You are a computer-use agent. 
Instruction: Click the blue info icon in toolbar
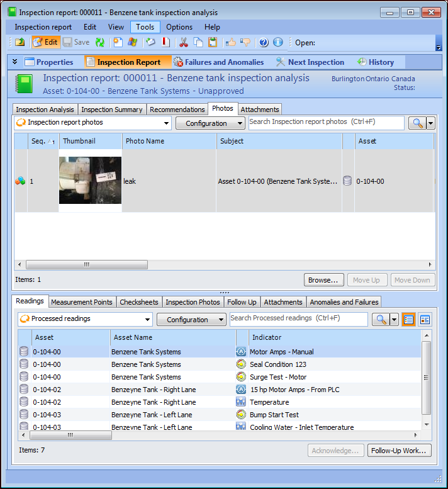coord(277,42)
